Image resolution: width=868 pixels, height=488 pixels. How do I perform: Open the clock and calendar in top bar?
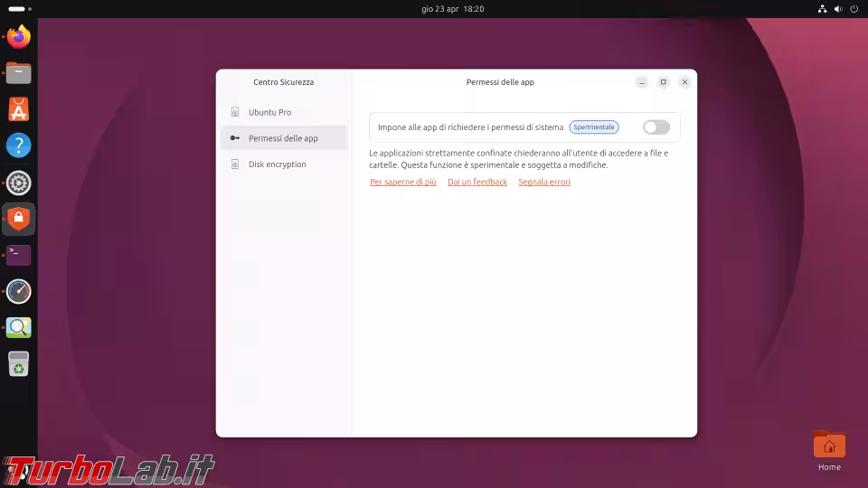point(452,8)
